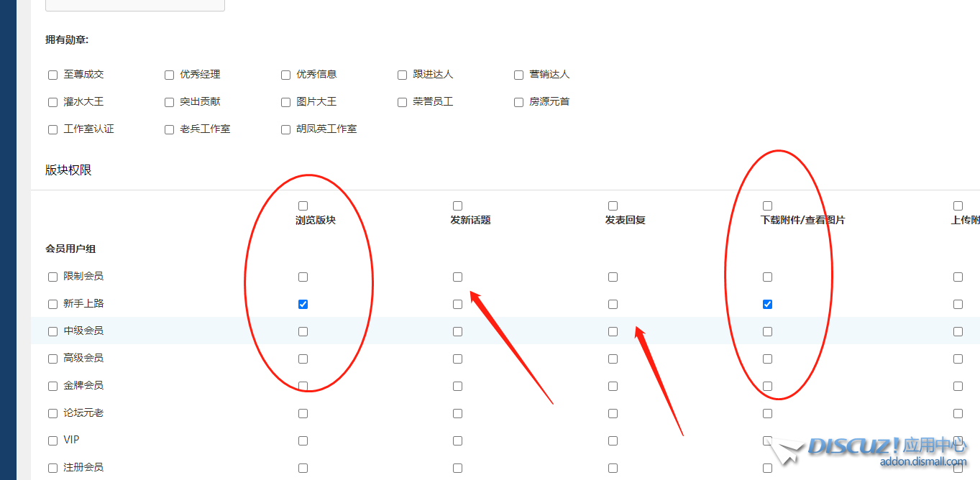This screenshot has width=980, height=480.
Task: Enable the 房源元首 medal checkbox
Action: click(518, 102)
